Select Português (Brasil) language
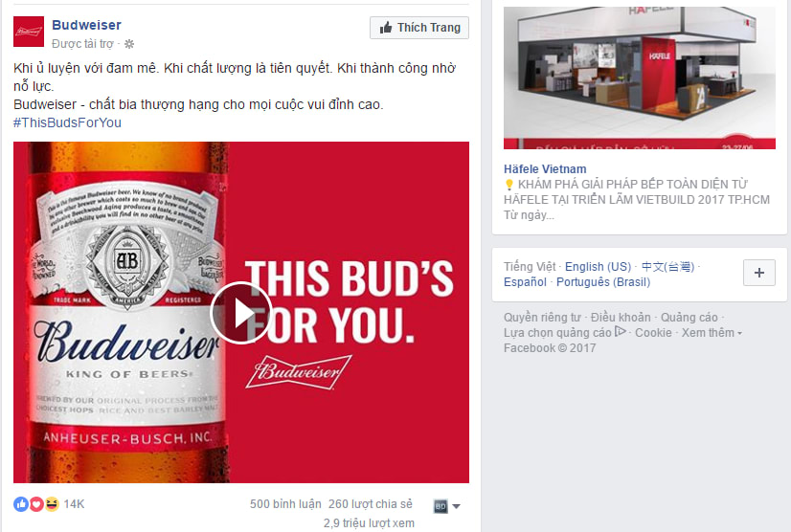The height and width of the screenshot is (532, 791). click(x=603, y=282)
